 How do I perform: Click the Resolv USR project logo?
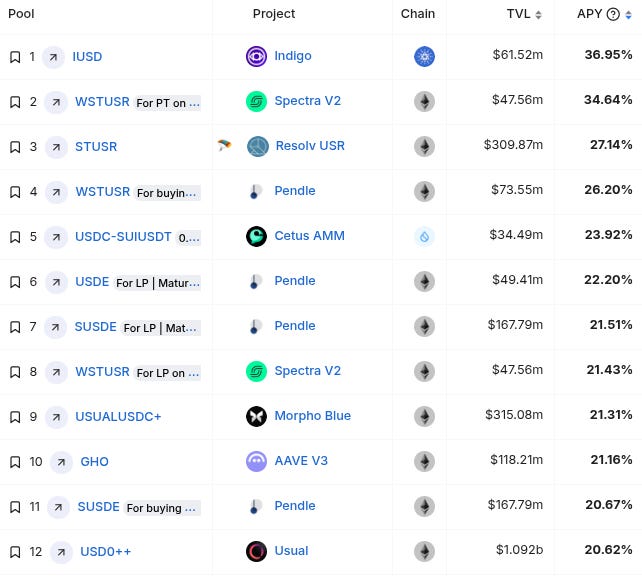pos(258,147)
